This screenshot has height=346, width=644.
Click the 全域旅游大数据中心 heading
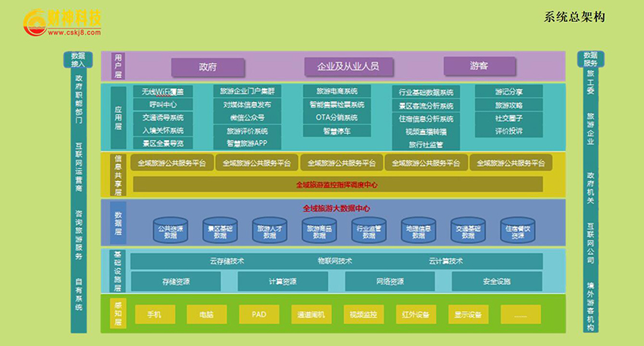click(x=336, y=208)
